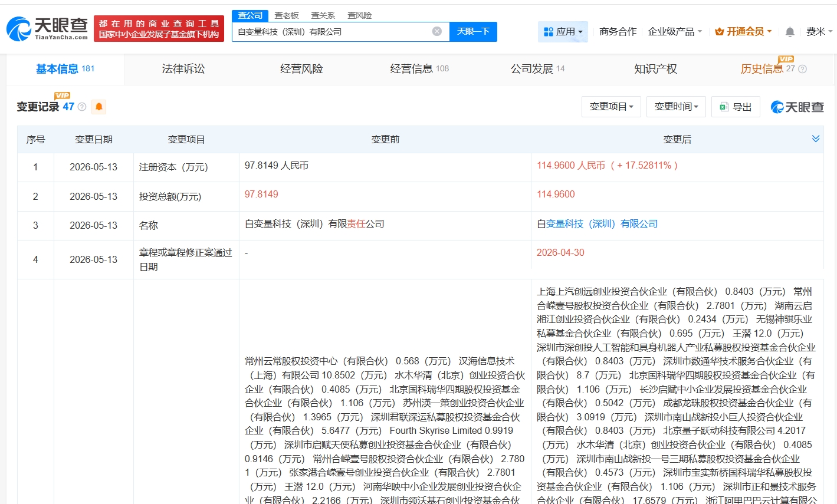Click the 变更日期 column header
The image size is (837, 504).
(94, 139)
